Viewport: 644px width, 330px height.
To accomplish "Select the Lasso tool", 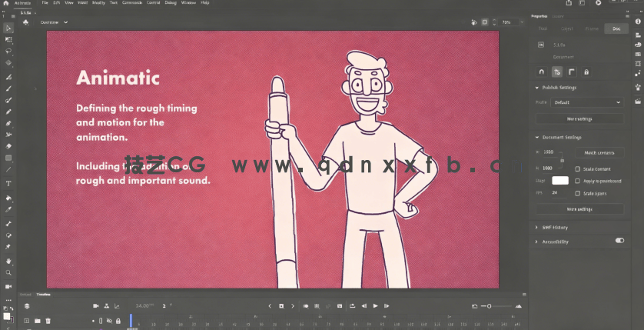I will [8, 51].
